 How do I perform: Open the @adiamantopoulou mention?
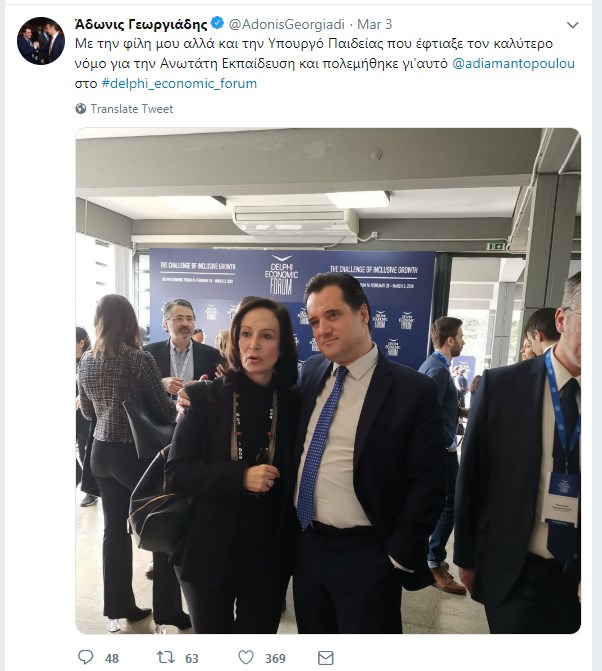pyautogui.click(x=513, y=63)
